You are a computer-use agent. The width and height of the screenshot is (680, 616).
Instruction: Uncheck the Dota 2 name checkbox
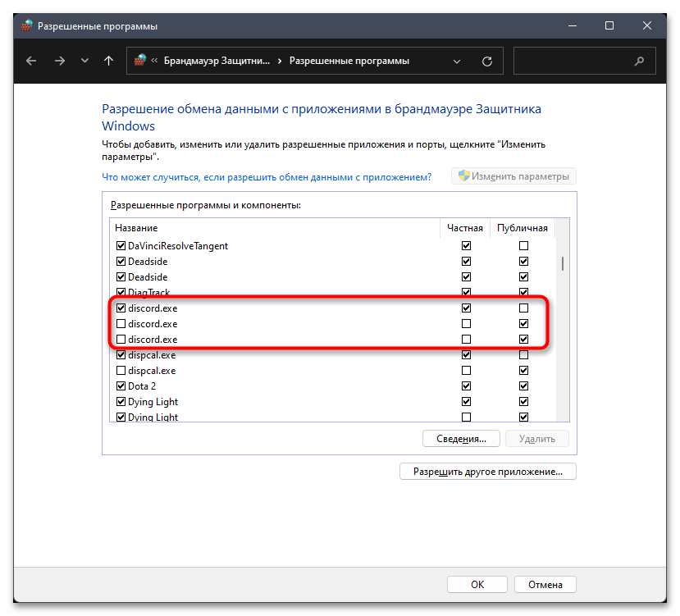(121, 386)
